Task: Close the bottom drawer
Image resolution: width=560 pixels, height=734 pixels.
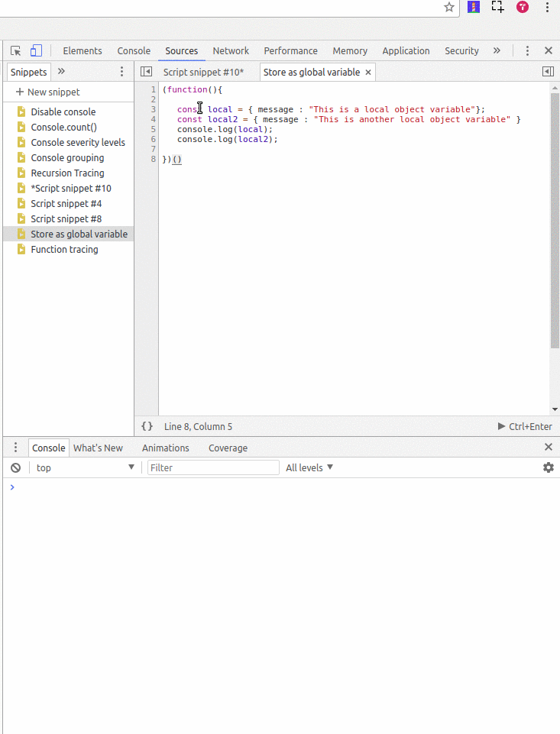Action: pos(549,447)
